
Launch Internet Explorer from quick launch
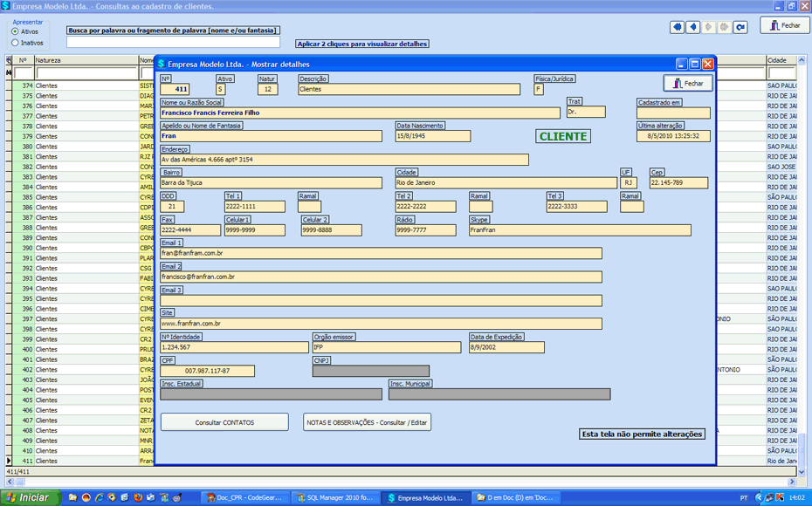99,498
